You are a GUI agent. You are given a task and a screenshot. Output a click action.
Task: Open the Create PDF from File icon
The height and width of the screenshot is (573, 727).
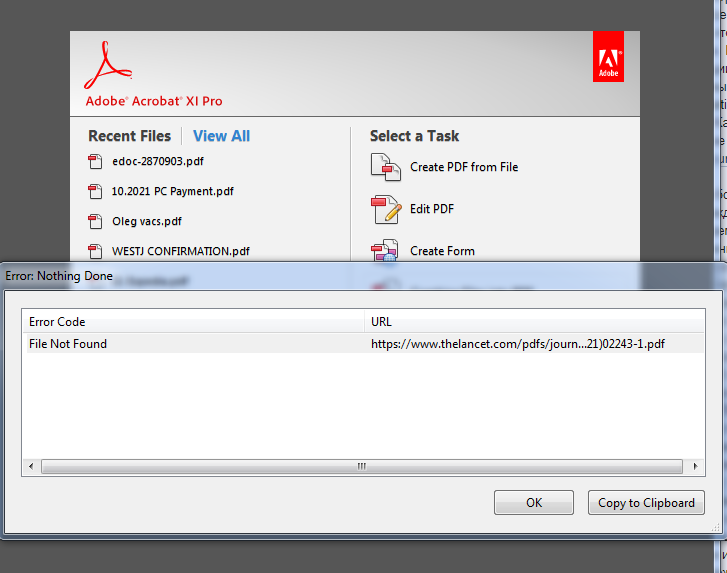click(386, 167)
